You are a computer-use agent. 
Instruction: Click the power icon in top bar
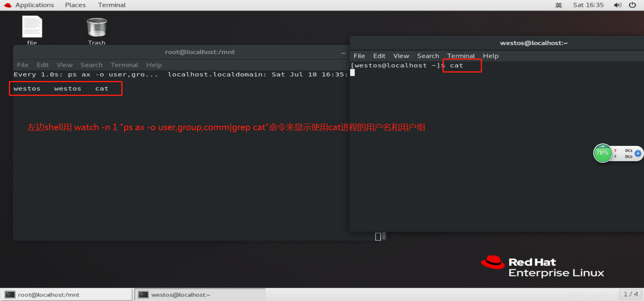tap(632, 5)
